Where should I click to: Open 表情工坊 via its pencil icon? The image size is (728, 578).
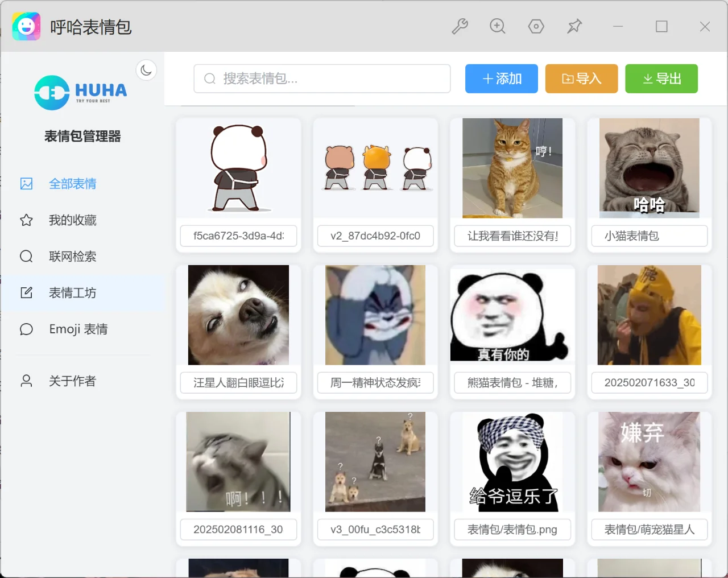[26, 292]
